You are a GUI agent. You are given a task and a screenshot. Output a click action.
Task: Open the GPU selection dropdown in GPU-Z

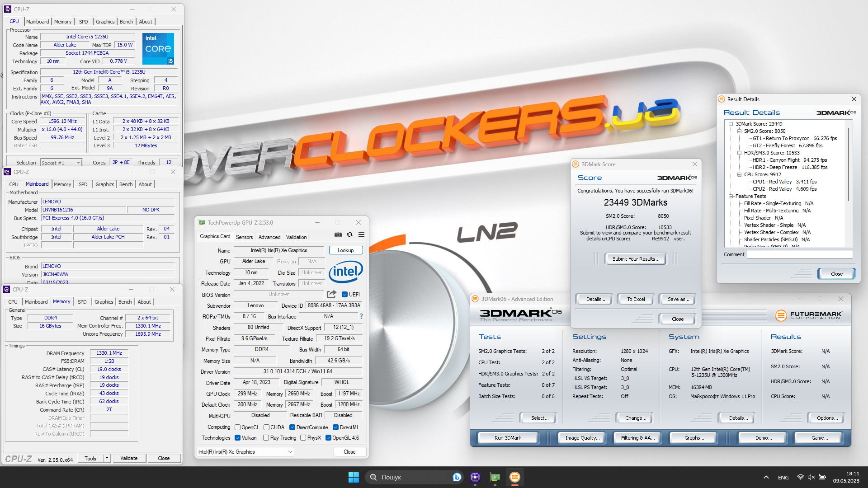[245, 451]
